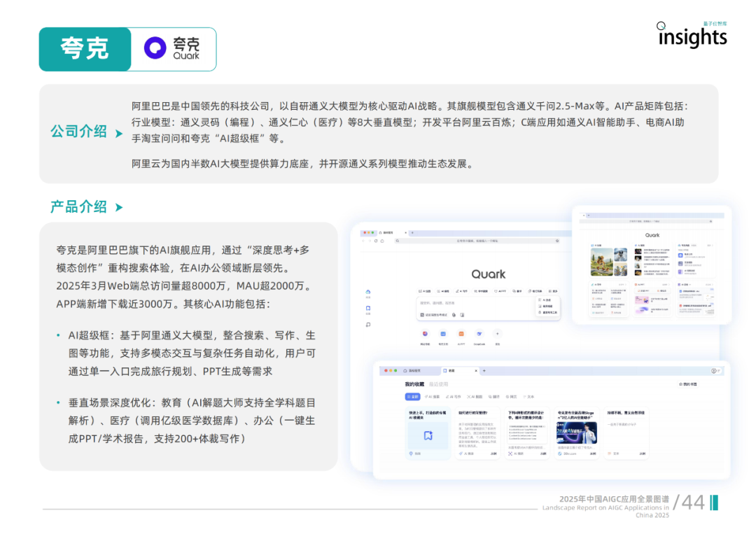The height and width of the screenshot is (534, 756).
Task: Close the 收藏 tab in the bookmarks window
Action: point(476,371)
